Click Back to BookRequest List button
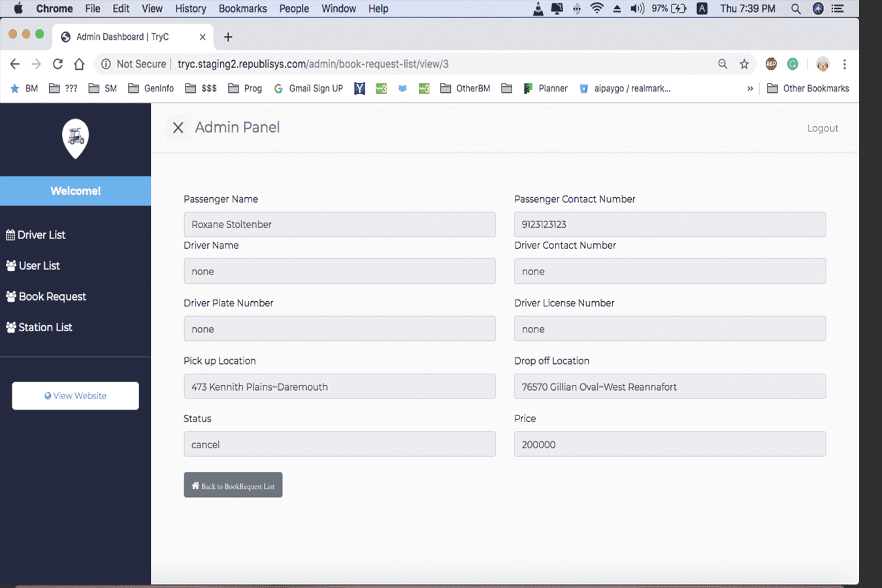Viewport: 882px width, 588px height. [x=233, y=485]
